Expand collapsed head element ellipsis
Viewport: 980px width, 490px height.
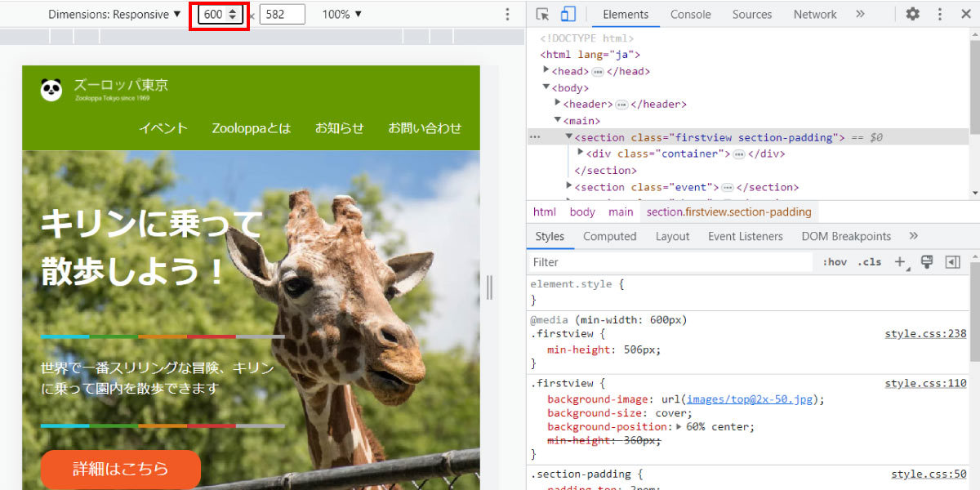coord(598,71)
